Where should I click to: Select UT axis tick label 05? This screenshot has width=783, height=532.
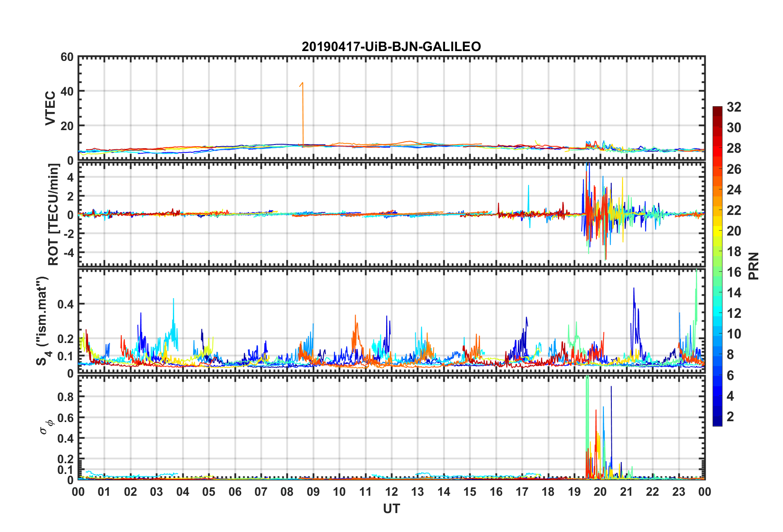209,492
